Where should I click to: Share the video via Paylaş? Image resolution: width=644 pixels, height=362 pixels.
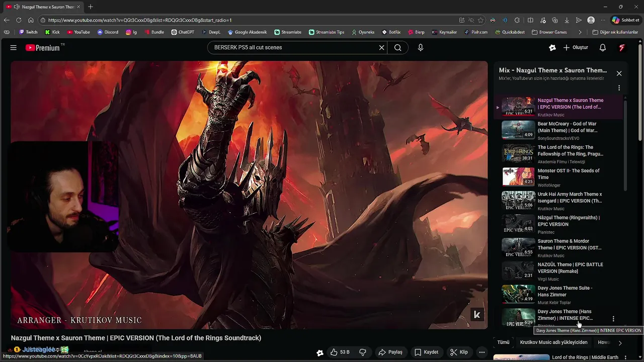[390, 352]
